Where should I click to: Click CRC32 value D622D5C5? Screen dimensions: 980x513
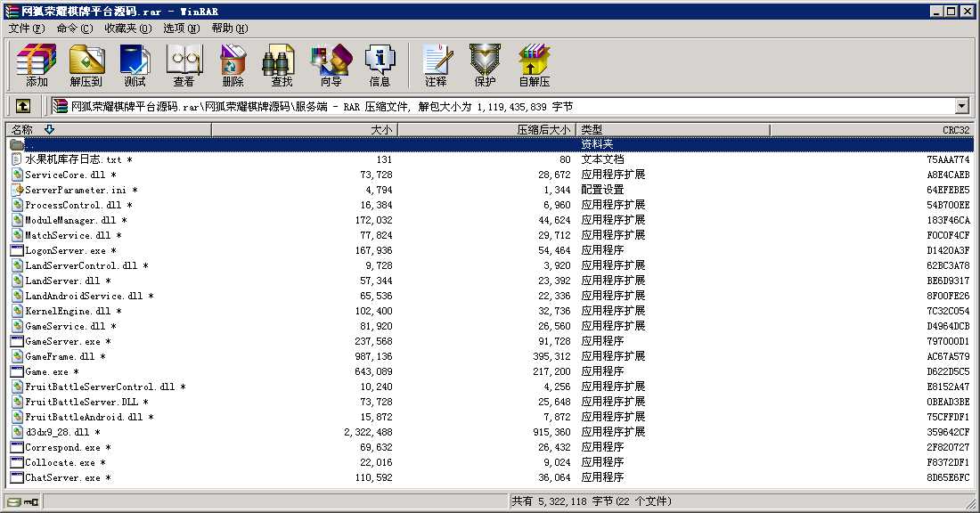[x=948, y=371]
